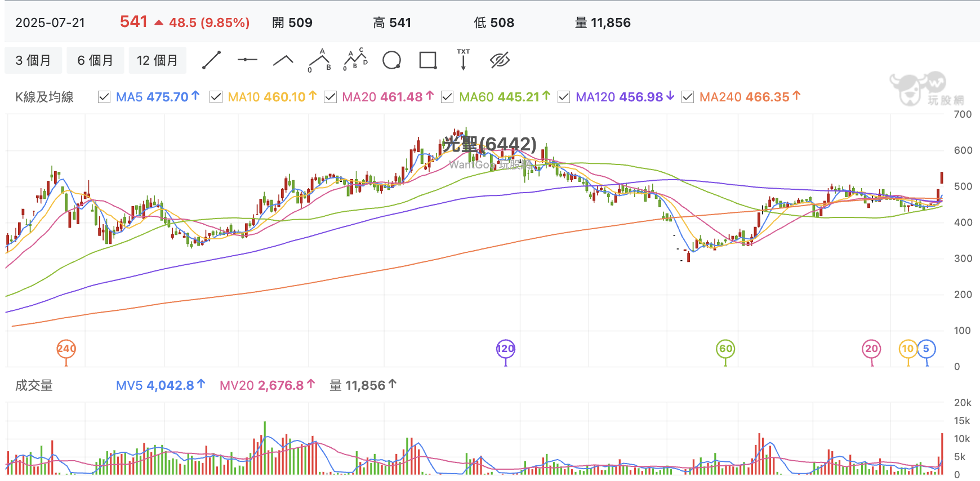Click the orange 240 marker on timeline
Image resolution: width=980 pixels, height=481 pixels.
coord(66,349)
